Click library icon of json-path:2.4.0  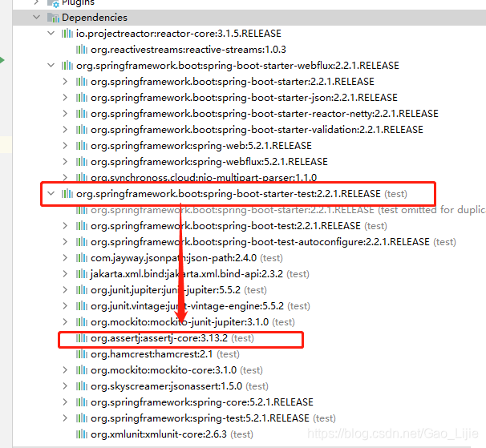pyautogui.click(x=82, y=258)
